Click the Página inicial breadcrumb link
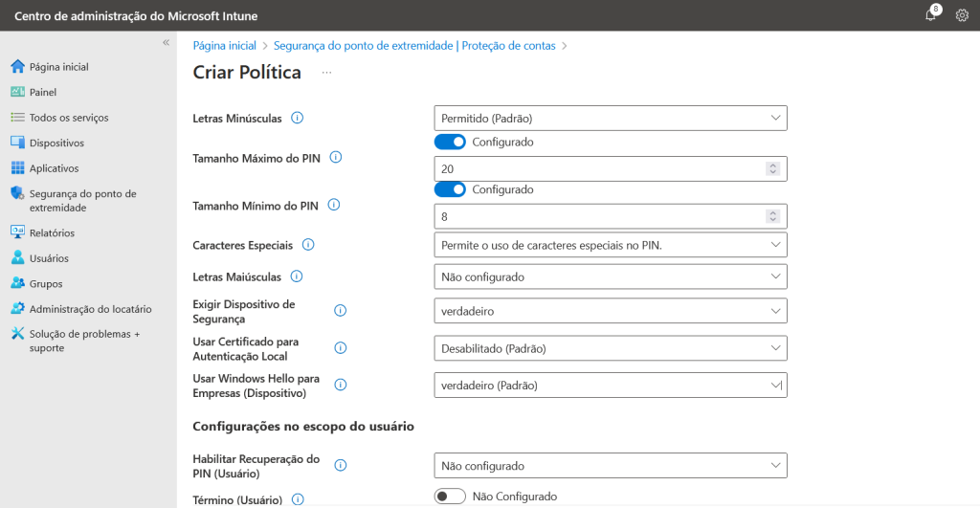 (x=224, y=46)
